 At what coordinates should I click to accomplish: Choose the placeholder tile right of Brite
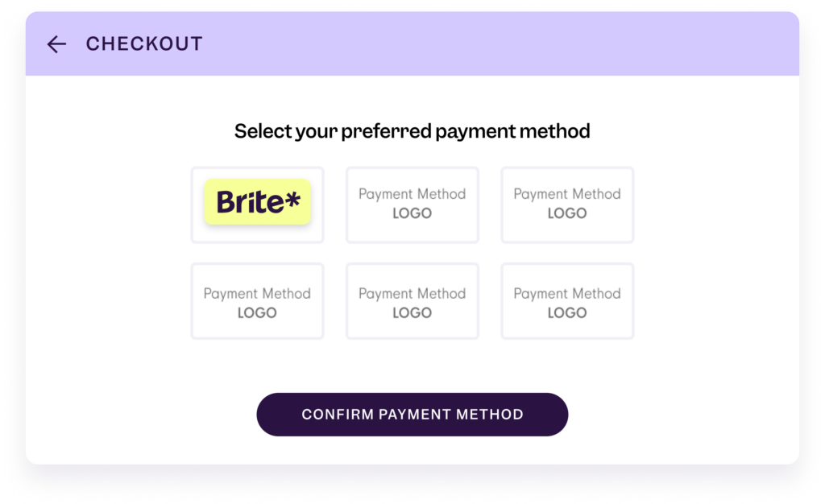click(x=412, y=205)
